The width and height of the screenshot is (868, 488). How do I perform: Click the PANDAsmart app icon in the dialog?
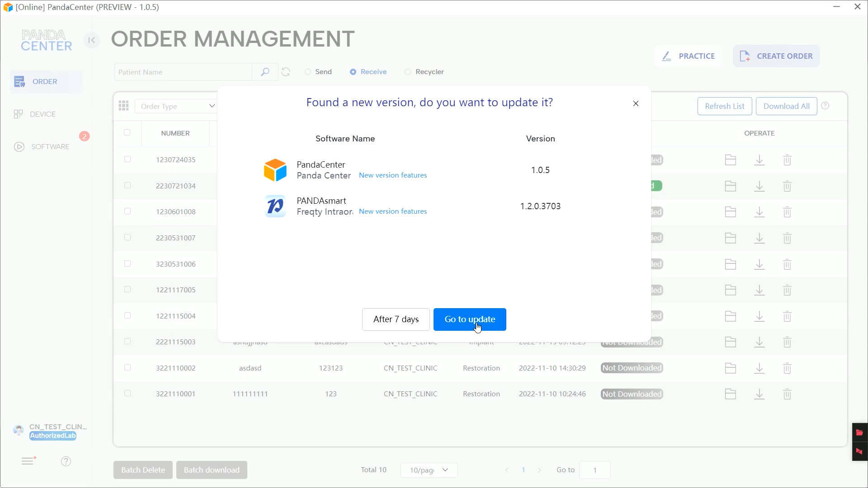click(275, 206)
